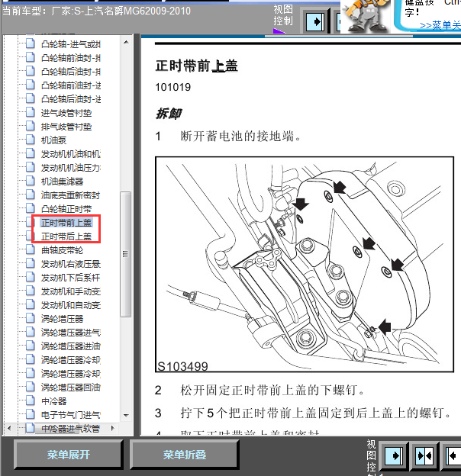The height and width of the screenshot is (476, 461).
Task: Select 排气歧管衬垫 tree entry
Action: click(x=66, y=127)
